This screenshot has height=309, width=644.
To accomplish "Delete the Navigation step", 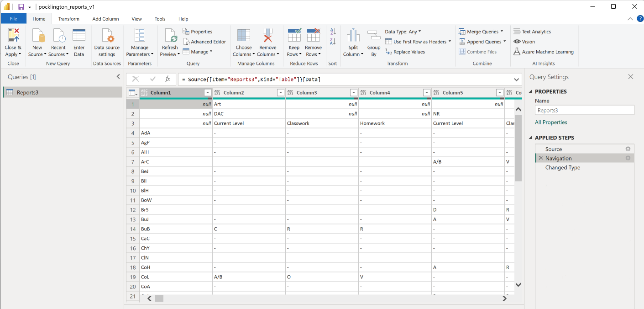I will (x=541, y=158).
